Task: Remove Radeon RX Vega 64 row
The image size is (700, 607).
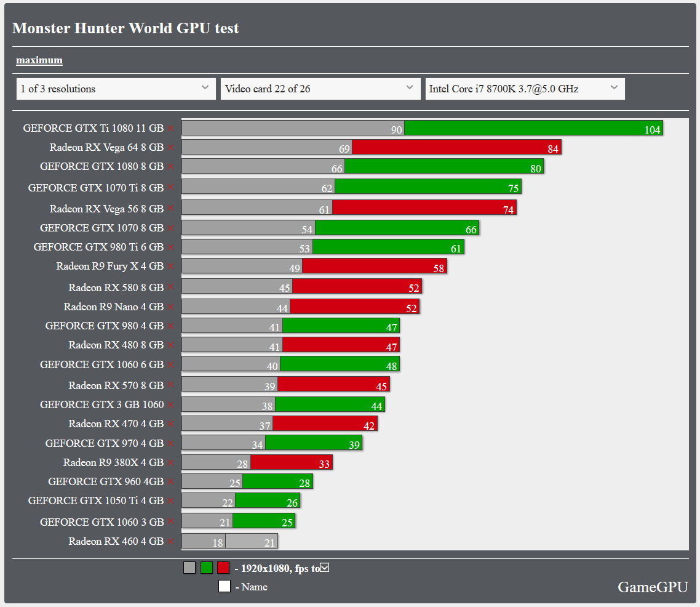Action: 170,147
